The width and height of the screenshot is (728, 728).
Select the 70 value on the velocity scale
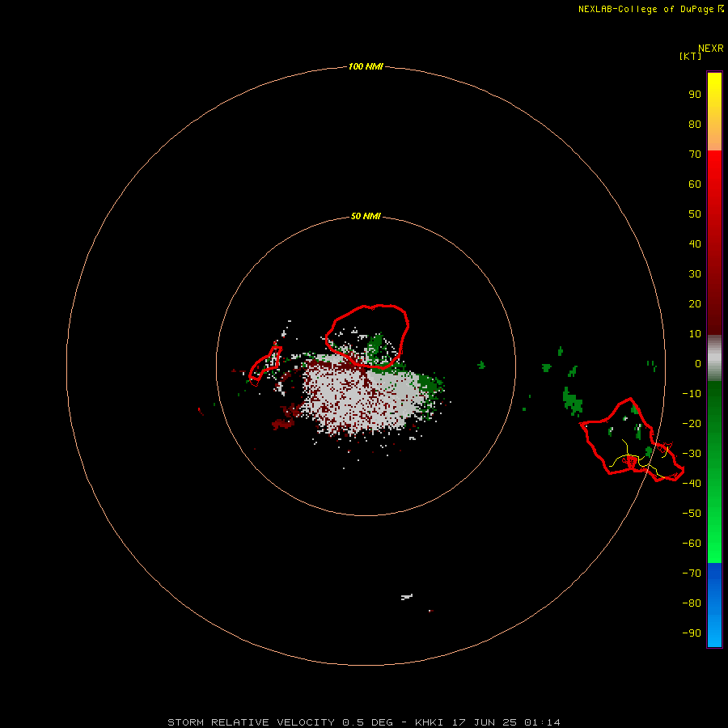pyautogui.click(x=695, y=154)
